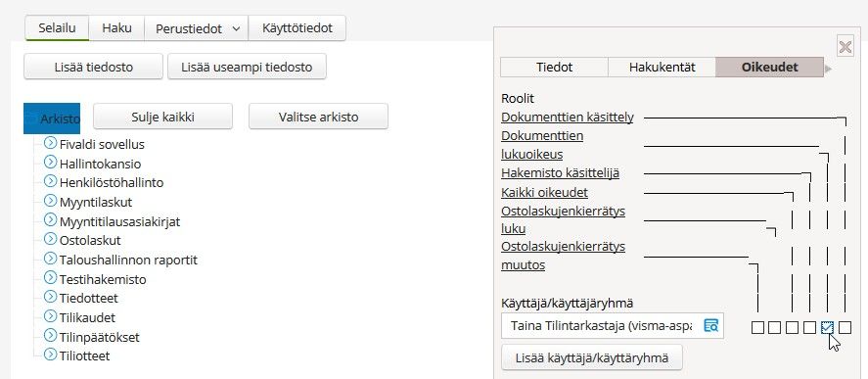Image resolution: width=868 pixels, height=379 pixels.
Task: Open the Kaikki oikeudet role link
Action: (544, 192)
